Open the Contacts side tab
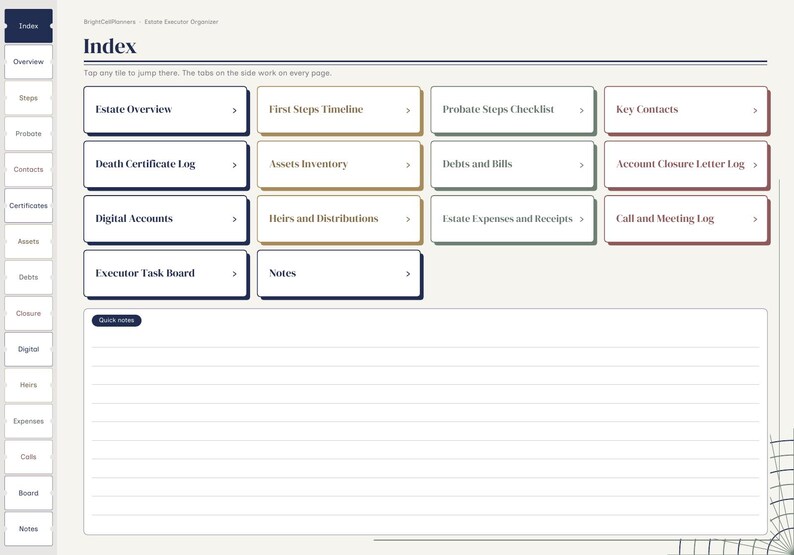Screen dimensions: 794x555 point(28,170)
